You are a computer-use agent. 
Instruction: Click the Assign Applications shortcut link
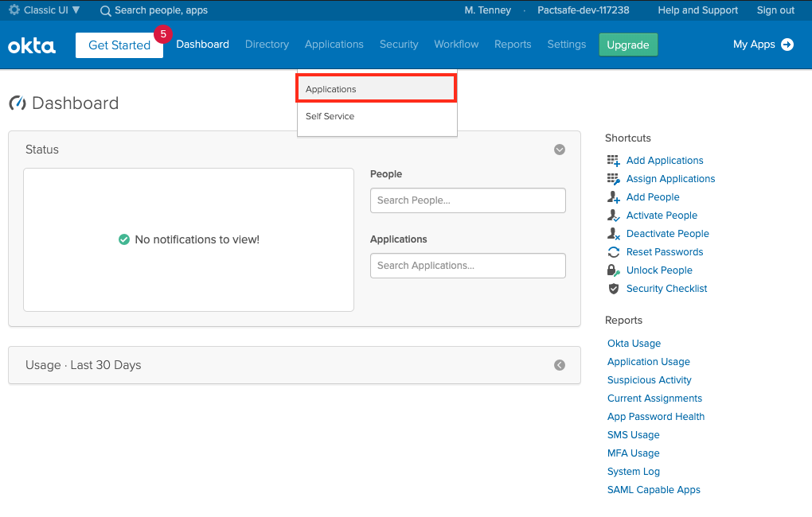point(670,179)
